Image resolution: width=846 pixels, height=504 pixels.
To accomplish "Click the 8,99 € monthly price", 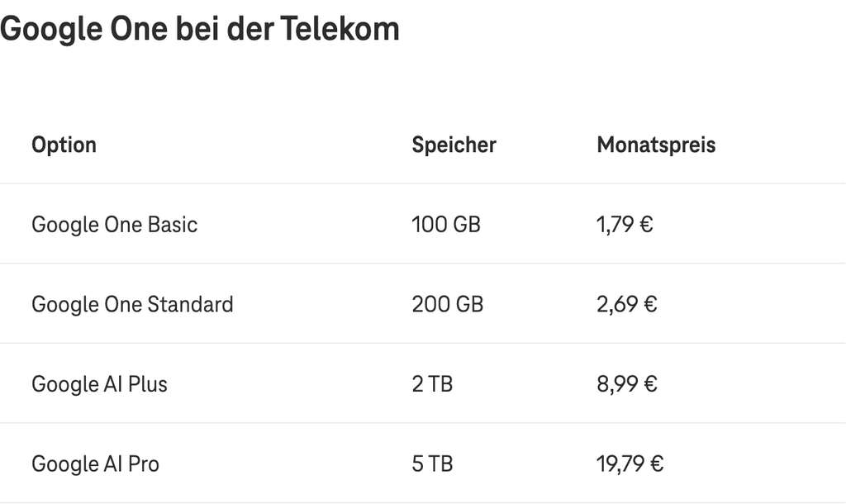I will tap(627, 384).
